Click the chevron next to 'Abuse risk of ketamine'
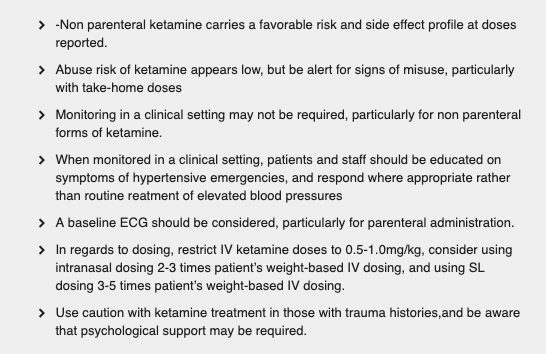Screen dimensions: 559x361 [42, 70]
